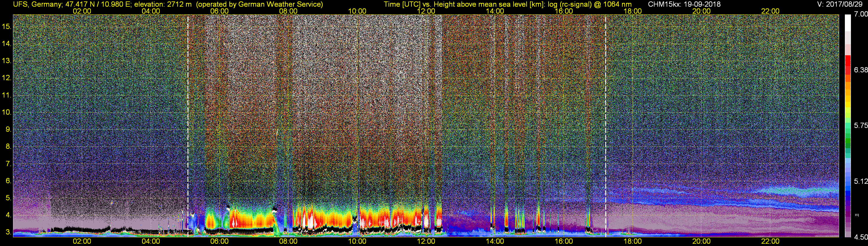The height and width of the screenshot is (246, 868).
Task: Click the dashed white marker line after 17:00
Action: 606,125
